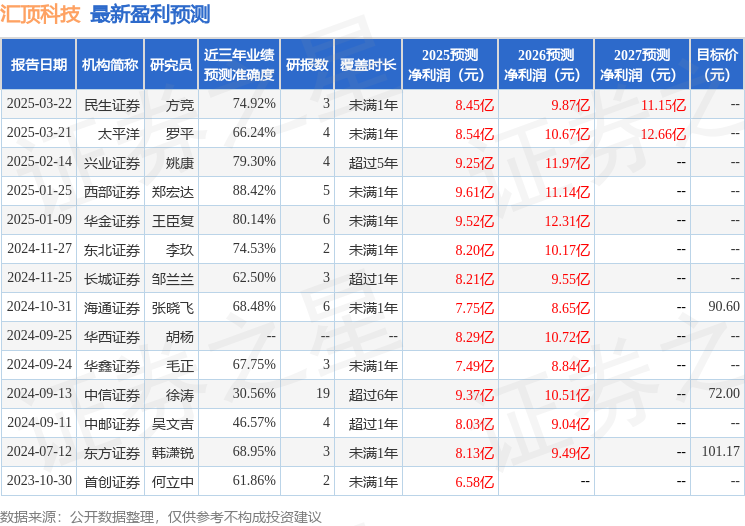Click researcher 毛正

[180, 366]
